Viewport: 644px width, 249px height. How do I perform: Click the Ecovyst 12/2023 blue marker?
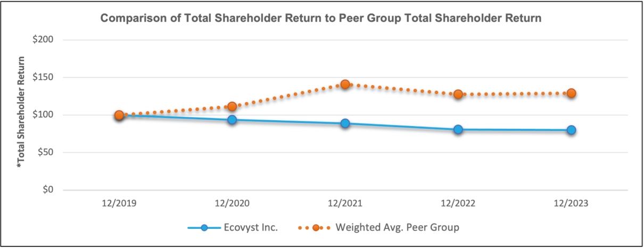click(571, 130)
